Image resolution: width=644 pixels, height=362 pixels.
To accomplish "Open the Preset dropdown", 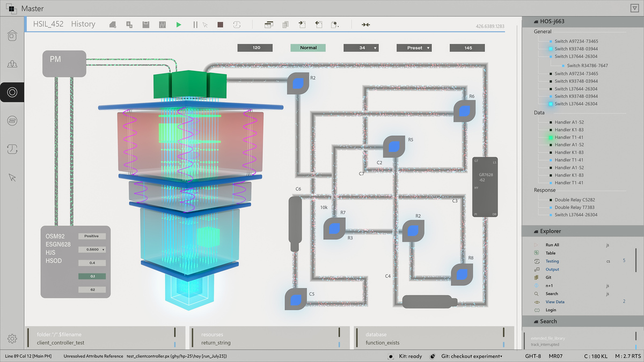I will coord(414,48).
